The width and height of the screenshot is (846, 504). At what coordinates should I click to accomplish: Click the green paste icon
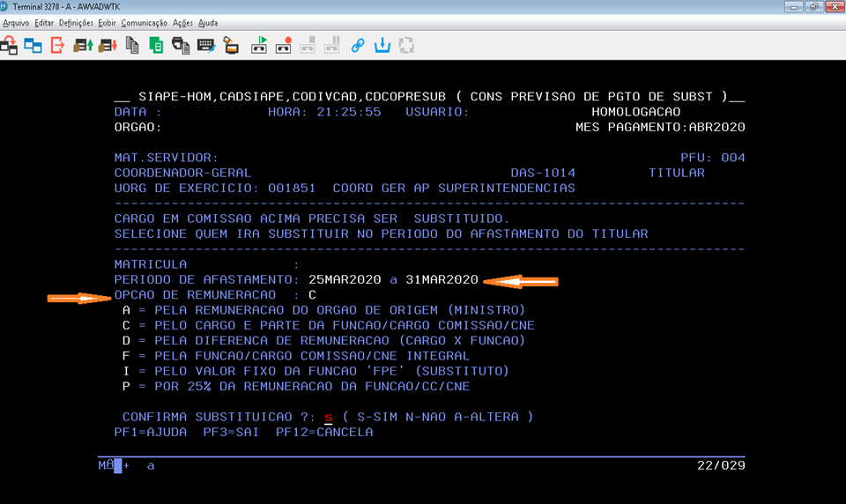coord(156,44)
